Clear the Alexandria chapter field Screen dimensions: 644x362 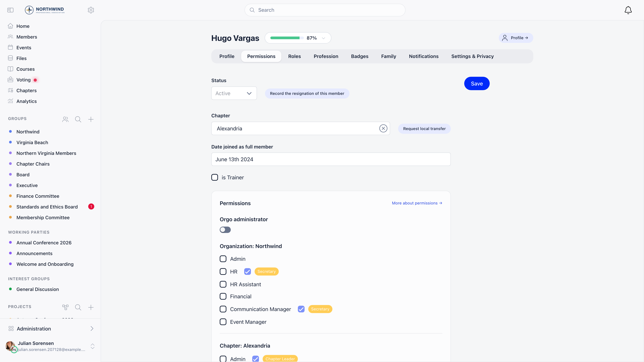[383, 128]
